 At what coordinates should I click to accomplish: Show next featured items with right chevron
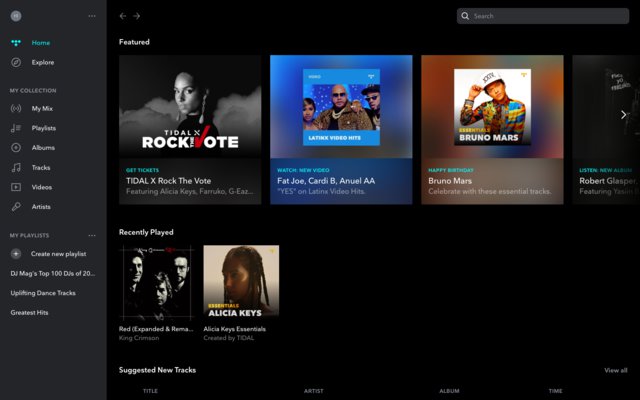click(623, 115)
